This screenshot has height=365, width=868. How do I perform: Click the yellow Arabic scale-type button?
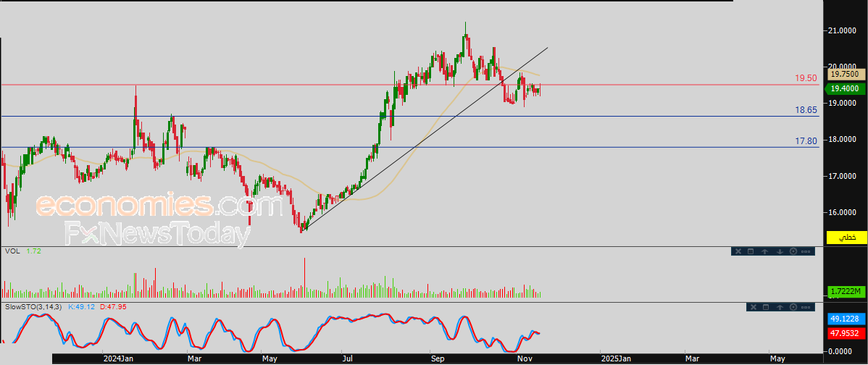(846, 238)
